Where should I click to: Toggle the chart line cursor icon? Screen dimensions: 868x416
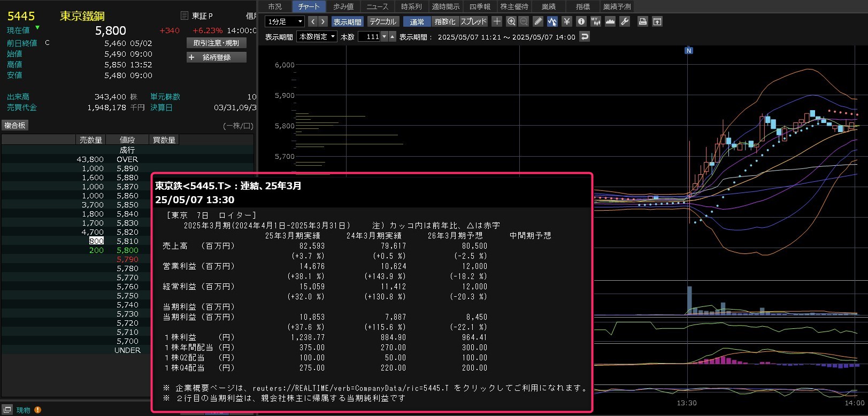pyautogui.click(x=552, y=21)
